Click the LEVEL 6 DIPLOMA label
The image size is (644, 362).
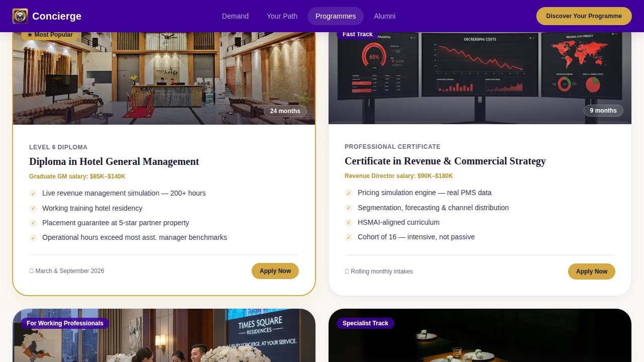[58, 147]
